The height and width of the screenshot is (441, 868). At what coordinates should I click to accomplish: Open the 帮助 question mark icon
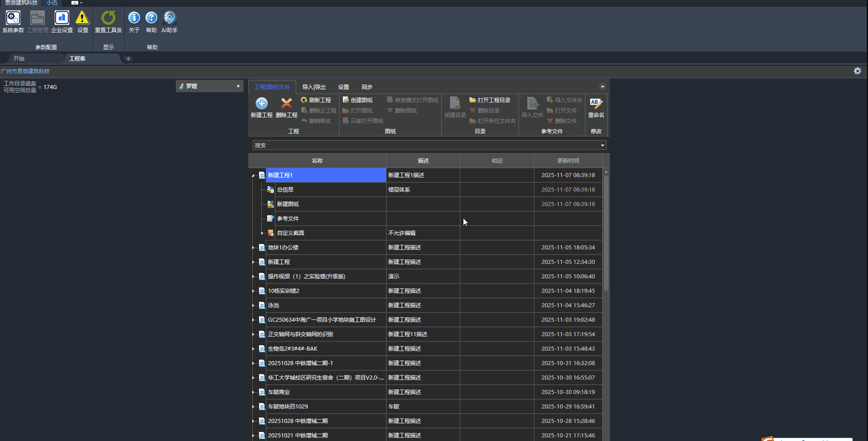(x=151, y=19)
